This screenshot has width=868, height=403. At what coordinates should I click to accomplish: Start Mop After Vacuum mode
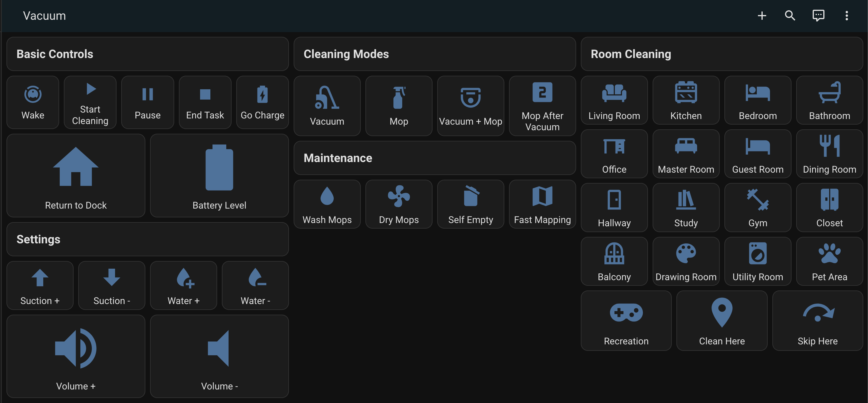(542, 105)
